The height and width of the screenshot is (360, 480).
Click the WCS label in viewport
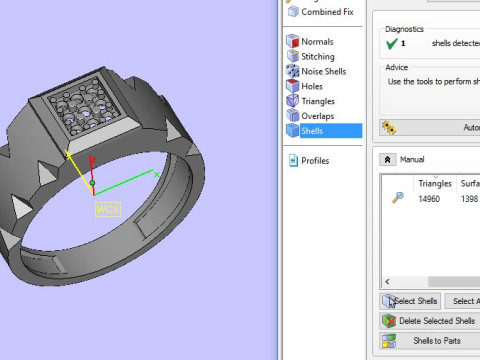[x=108, y=209]
